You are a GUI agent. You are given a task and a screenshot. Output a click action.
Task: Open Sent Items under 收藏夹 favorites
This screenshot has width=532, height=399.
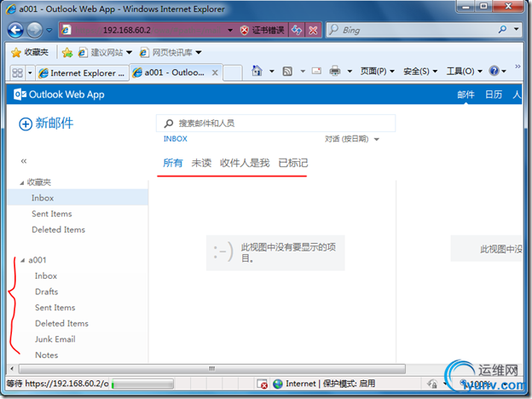click(x=78, y=214)
